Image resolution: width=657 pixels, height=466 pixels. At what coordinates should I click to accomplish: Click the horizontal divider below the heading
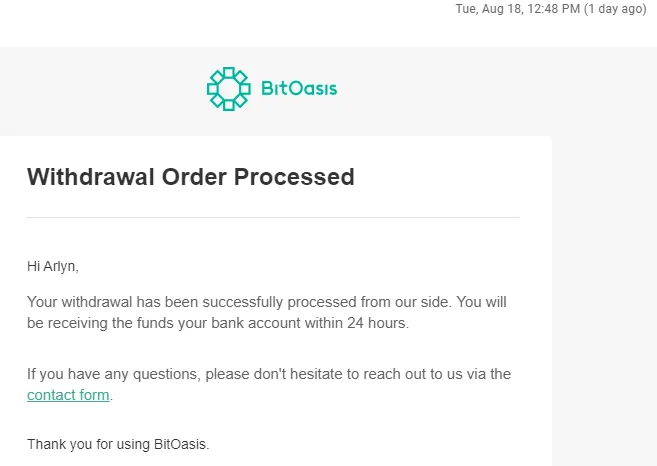point(273,217)
